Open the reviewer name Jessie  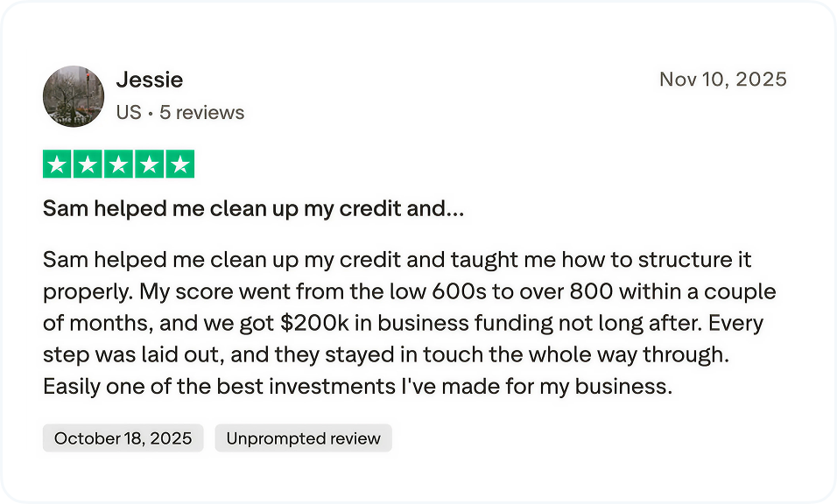pos(149,80)
